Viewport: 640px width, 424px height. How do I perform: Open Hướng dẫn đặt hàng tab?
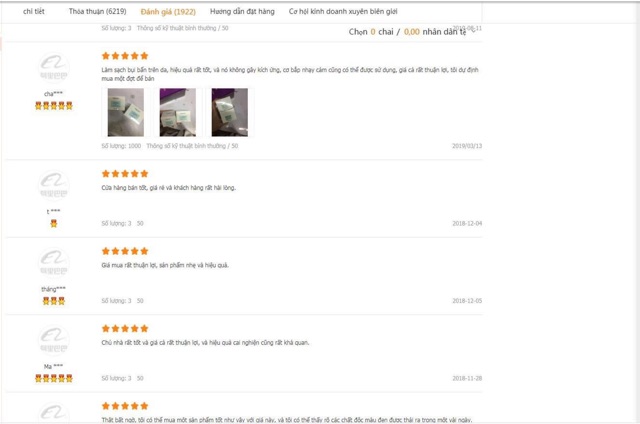click(242, 11)
